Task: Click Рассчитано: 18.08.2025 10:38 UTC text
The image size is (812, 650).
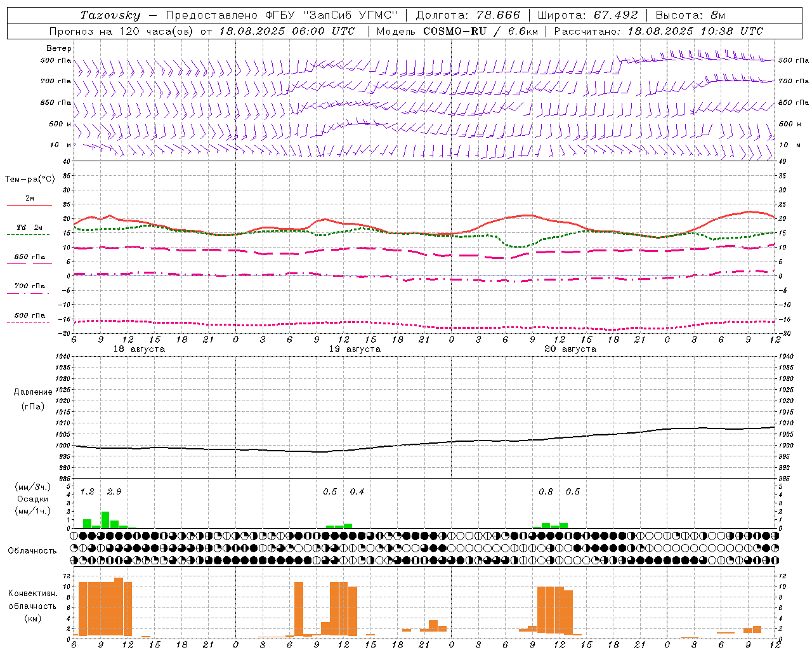Action: (x=658, y=31)
